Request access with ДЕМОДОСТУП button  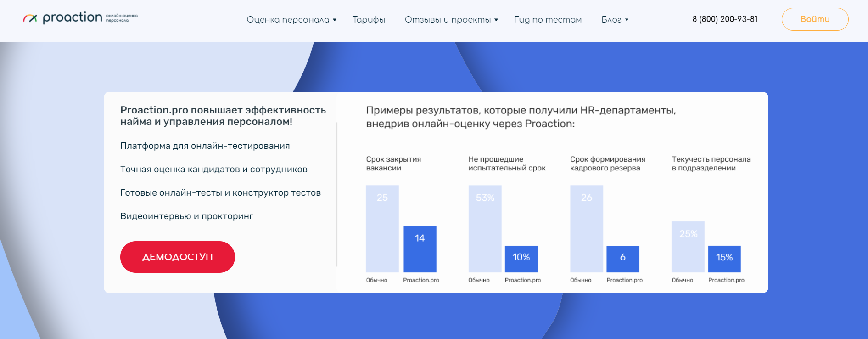178,257
